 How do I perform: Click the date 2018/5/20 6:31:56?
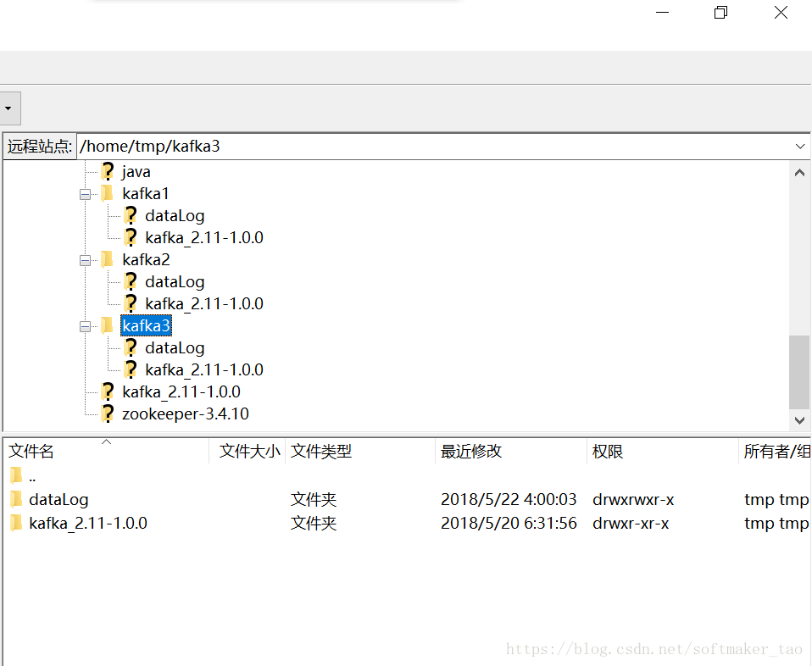coord(509,523)
